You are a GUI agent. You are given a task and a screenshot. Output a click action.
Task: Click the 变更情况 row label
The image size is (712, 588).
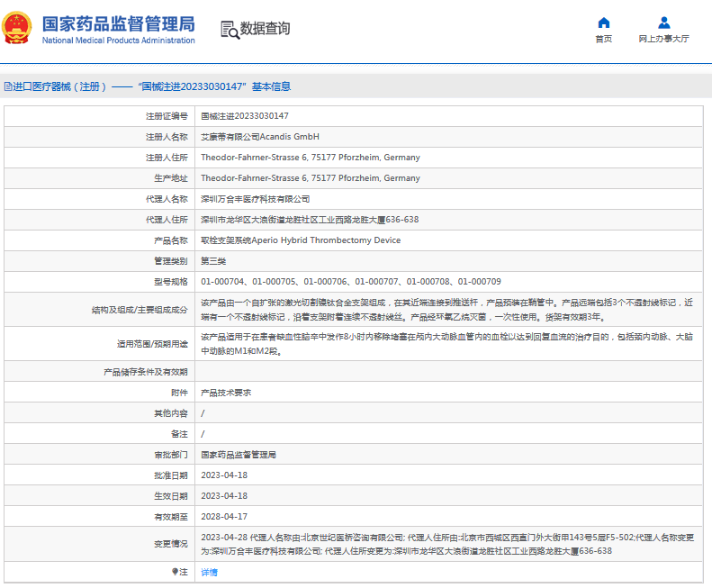(x=171, y=544)
